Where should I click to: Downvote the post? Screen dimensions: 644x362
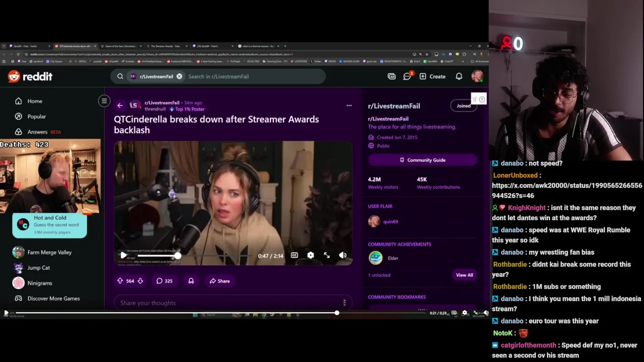[x=140, y=281]
